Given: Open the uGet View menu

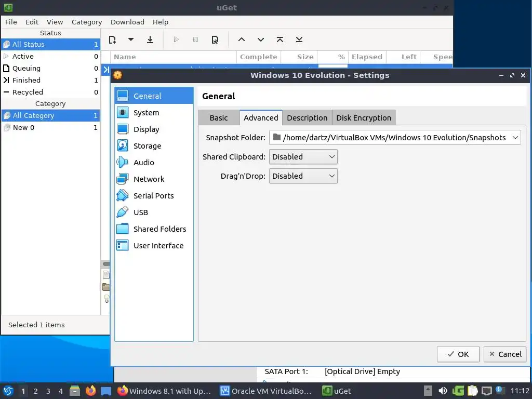Looking at the screenshot, I should [x=55, y=22].
